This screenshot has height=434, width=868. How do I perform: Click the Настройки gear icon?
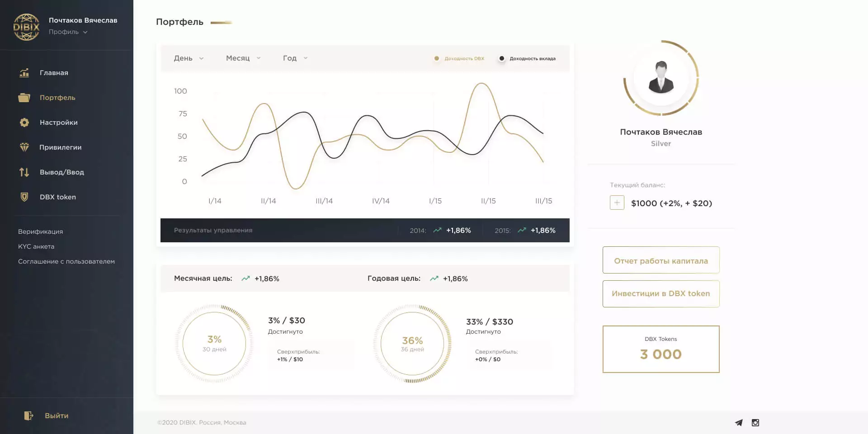click(24, 123)
